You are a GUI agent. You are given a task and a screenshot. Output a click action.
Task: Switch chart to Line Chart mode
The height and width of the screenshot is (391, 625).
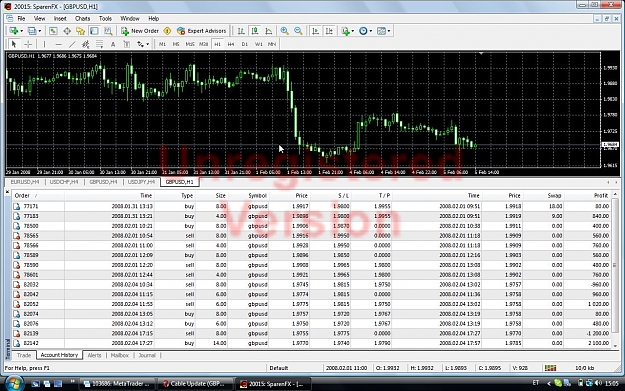coord(269,31)
